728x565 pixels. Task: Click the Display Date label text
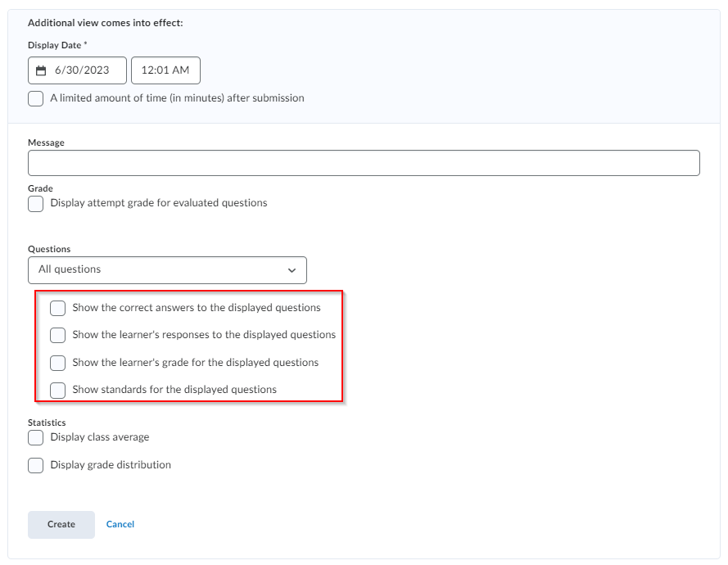click(x=55, y=45)
